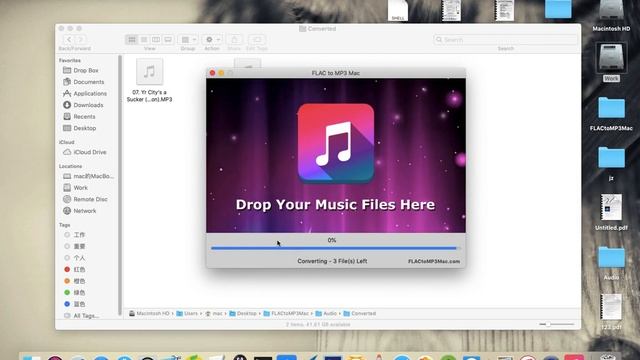This screenshot has height=360, width=640.
Task: Click the 0% progress label
Action: 332,240
